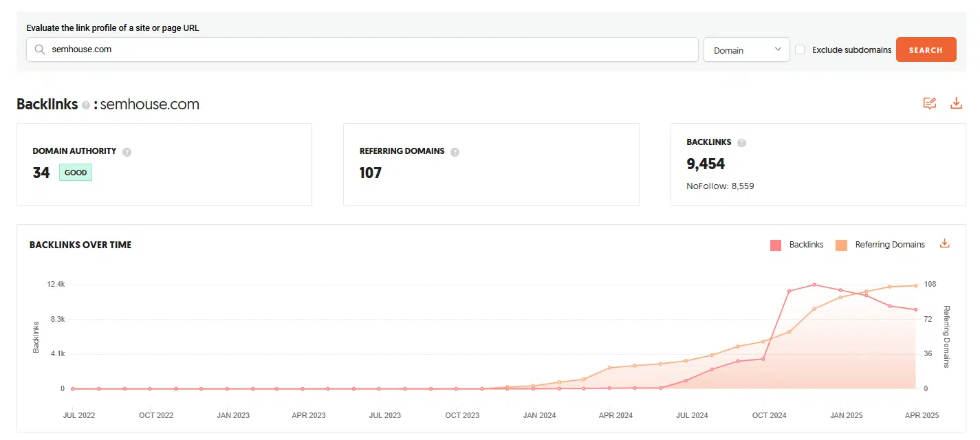Click the 36 right-axis label
This screenshot has width=980, height=440.
[928, 353]
